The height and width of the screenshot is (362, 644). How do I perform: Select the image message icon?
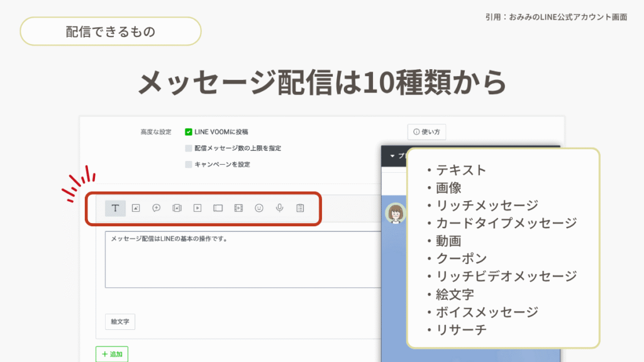[136, 208]
